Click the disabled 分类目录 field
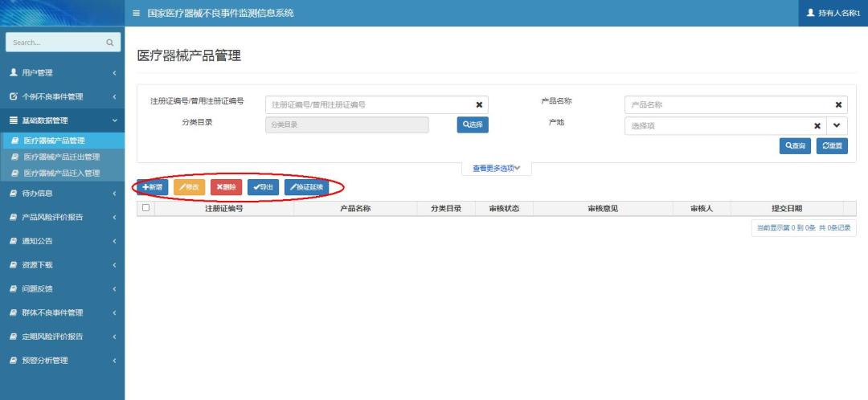Image resolution: width=868 pixels, height=400 pixels. 347,125
